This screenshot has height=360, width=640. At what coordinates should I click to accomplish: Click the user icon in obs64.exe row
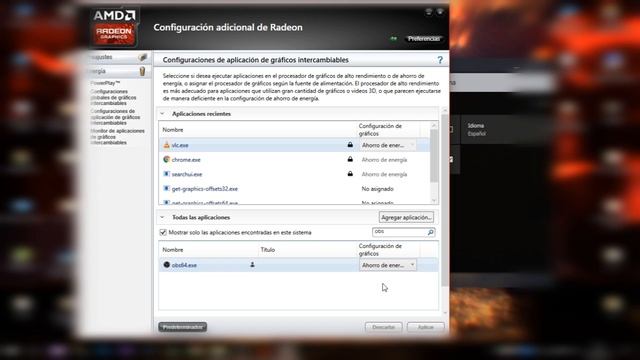click(x=252, y=264)
